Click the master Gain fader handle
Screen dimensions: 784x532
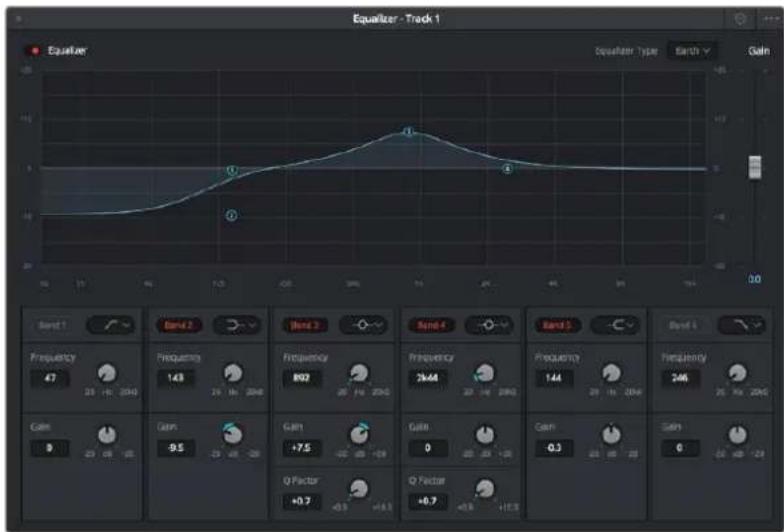(x=754, y=167)
